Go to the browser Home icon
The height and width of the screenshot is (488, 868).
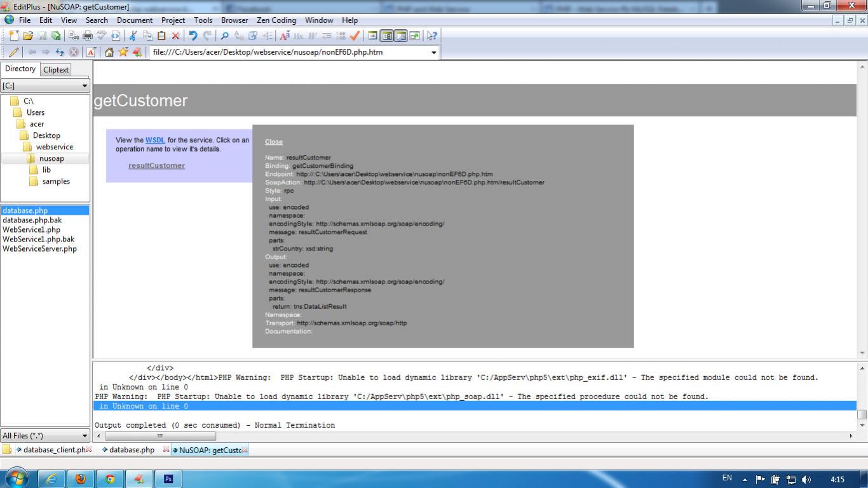point(109,52)
